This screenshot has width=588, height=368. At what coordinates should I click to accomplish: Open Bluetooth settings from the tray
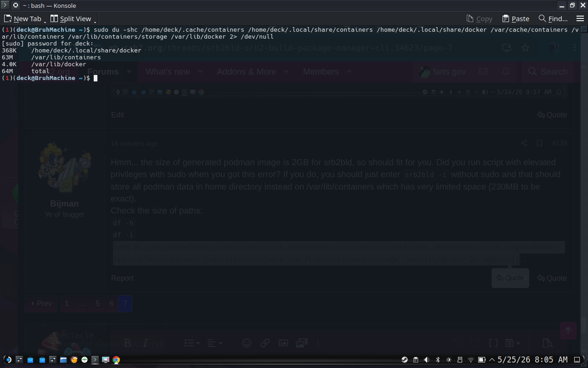438,360
